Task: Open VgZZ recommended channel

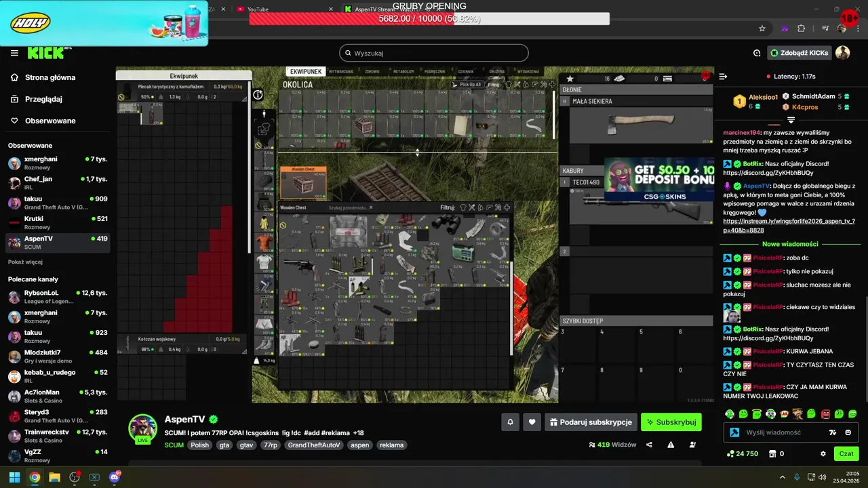Action: pyautogui.click(x=58, y=455)
